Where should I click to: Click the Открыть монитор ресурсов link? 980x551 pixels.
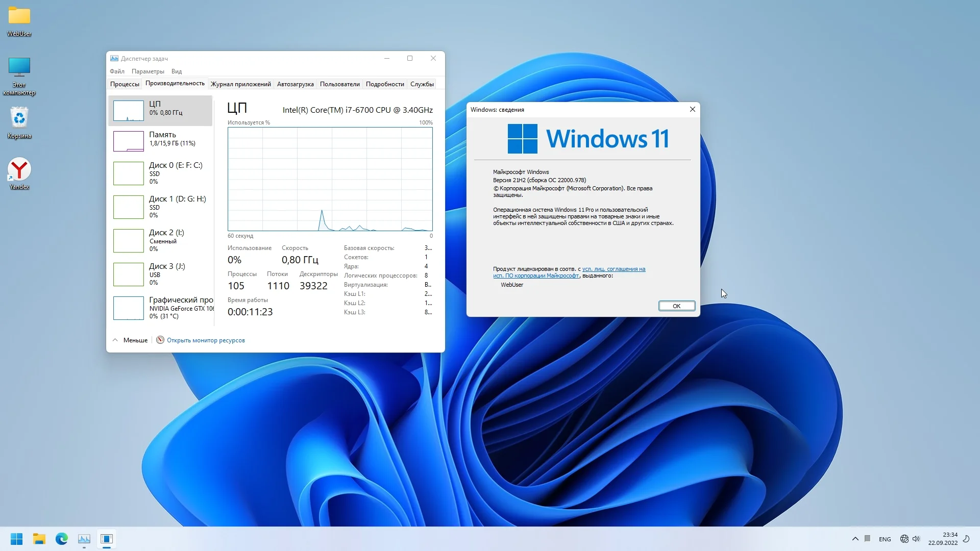(x=205, y=340)
